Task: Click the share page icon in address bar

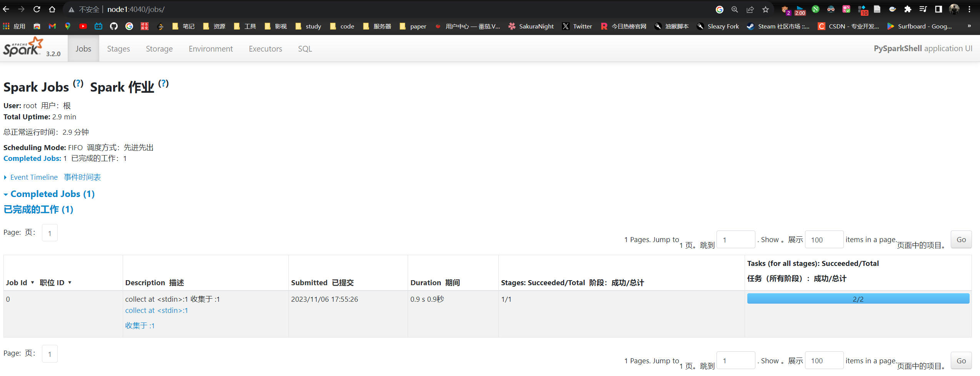Action: coord(750,9)
